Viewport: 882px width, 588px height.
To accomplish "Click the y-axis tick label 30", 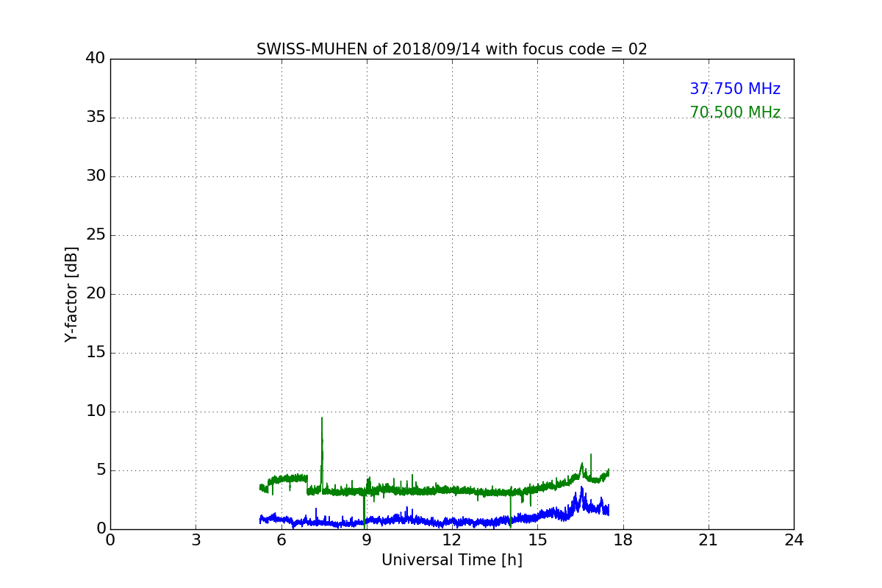I will pyautogui.click(x=95, y=176).
